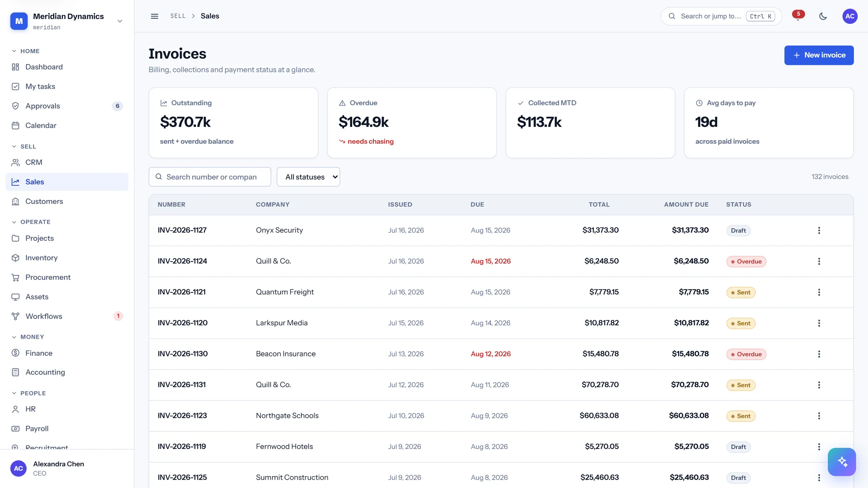This screenshot has width=868, height=488.
Task: Open Procurement section
Action: click(x=67, y=277)
